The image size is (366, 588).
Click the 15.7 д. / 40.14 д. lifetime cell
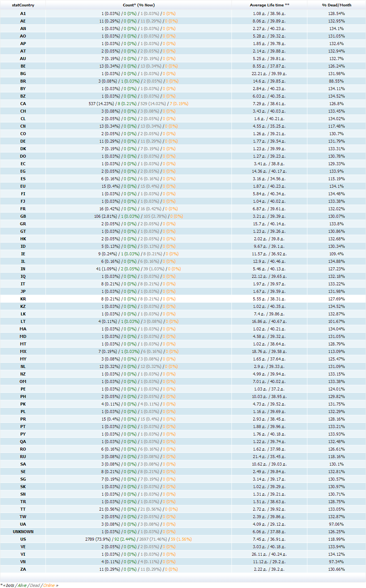click(269, 224)
